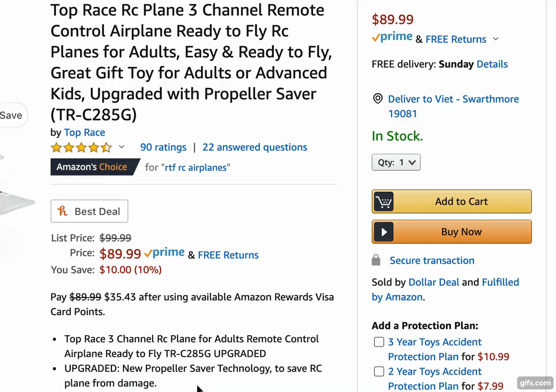This screenshot has height=392, width=556.
Task: Open the 22 answered questions link
Action: (x=255, y=147)
